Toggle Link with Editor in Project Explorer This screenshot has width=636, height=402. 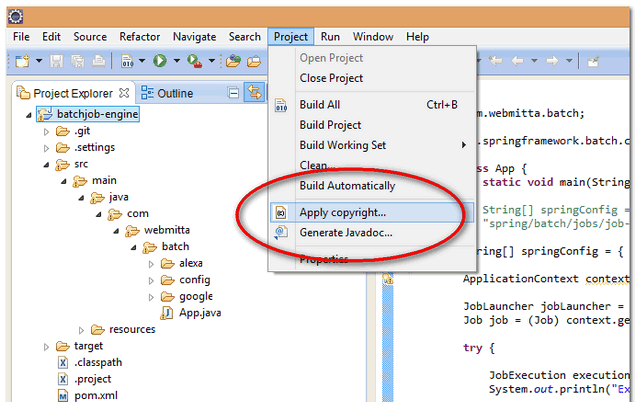pos(254,92)
